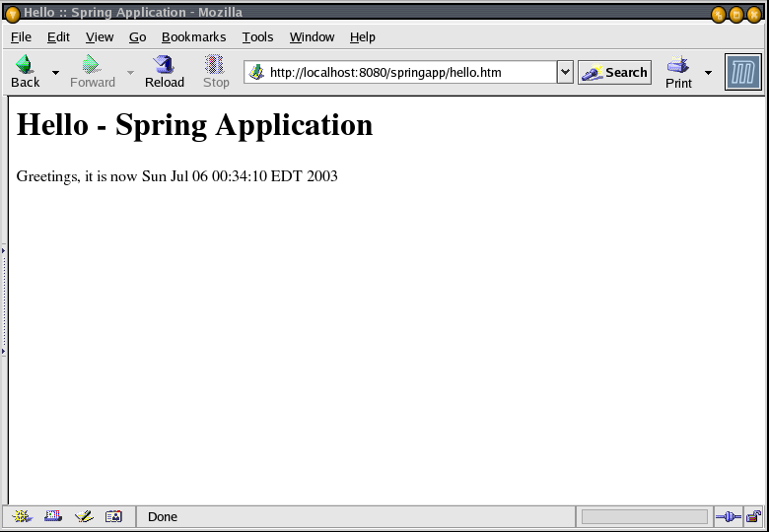769x532 pixels.
Task: Minimize the Mozilla window
Action: pos(719,15)
